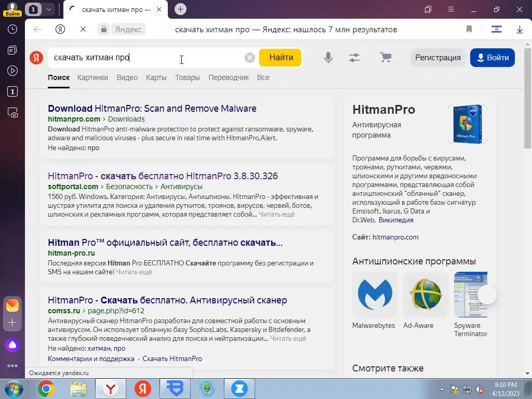Clear the search query with X
532x399 pixels.
click(x=250, y=58)
